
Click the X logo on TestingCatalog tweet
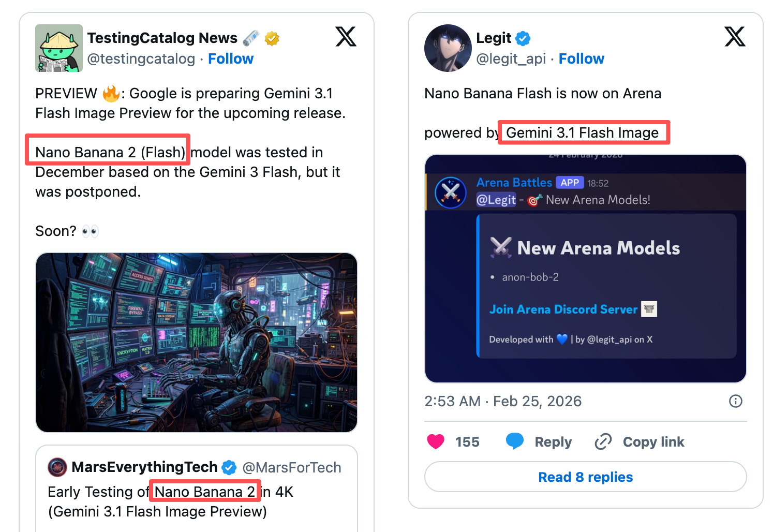346,37
